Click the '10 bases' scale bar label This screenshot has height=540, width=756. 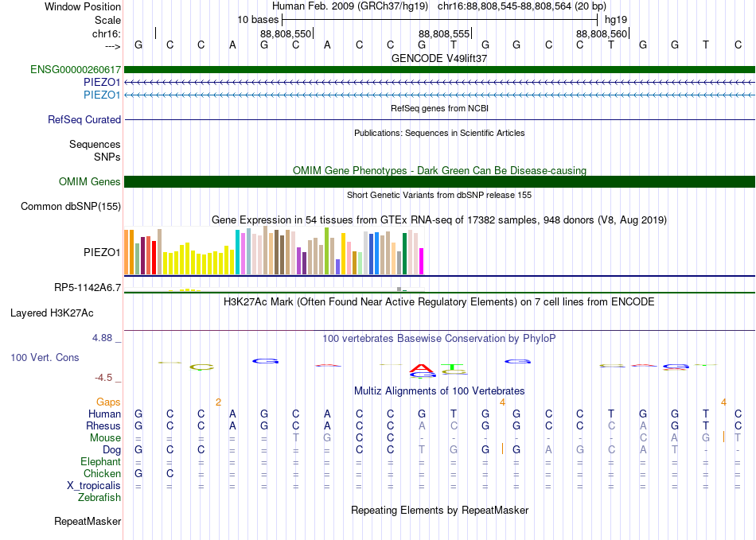(258, 19)
